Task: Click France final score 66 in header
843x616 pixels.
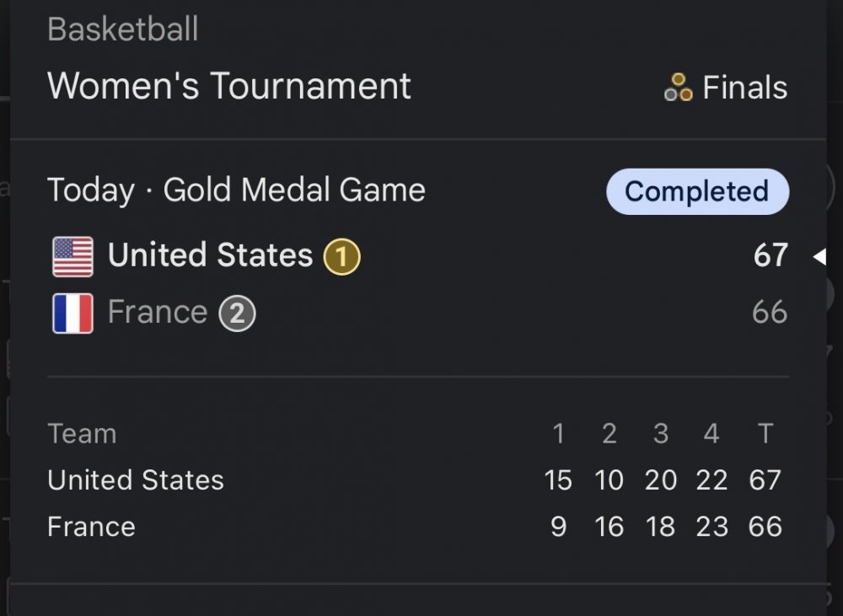Action: 770,313
